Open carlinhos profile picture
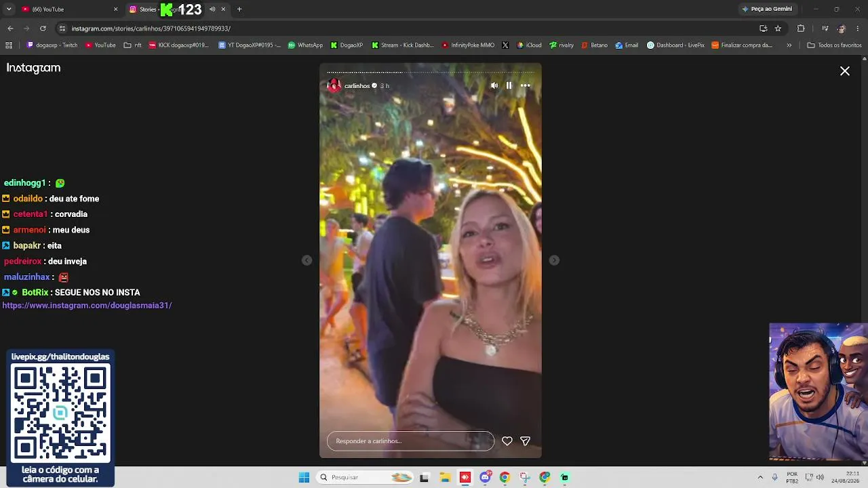The image size is (868, 488). pyautogui.click(x=334, y=85)
